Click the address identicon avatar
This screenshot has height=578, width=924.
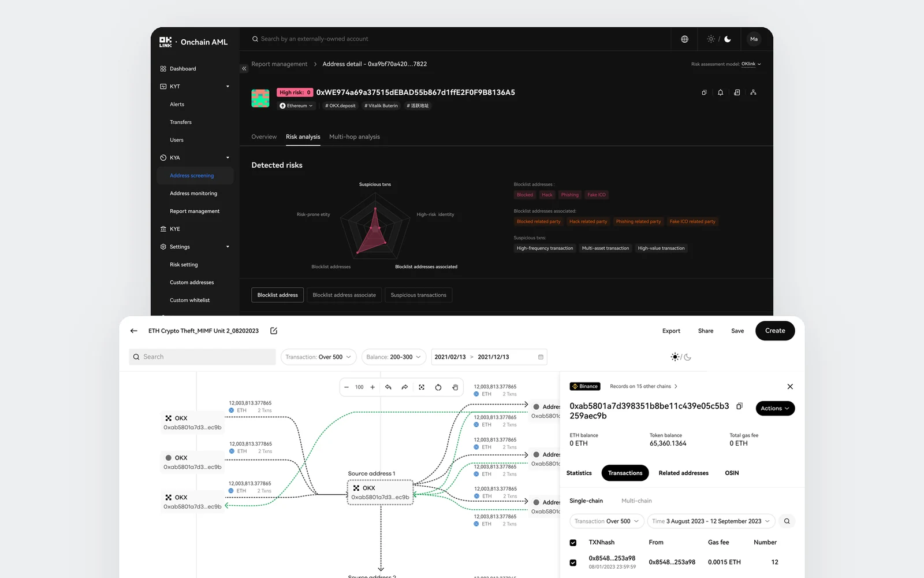point(260,98)
